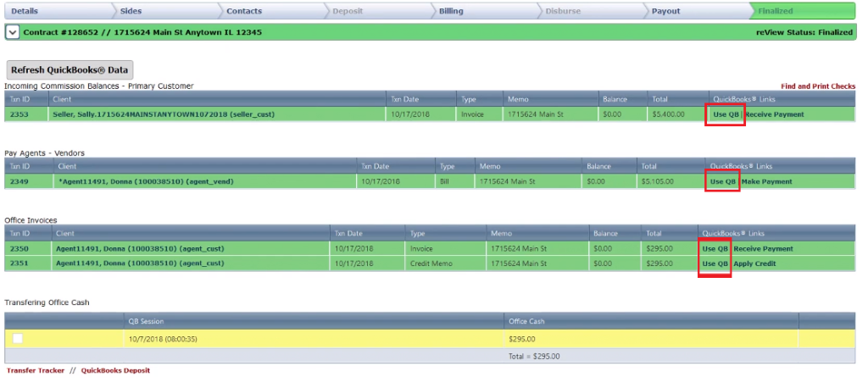Open the Finalized step tab

[776, 11]
